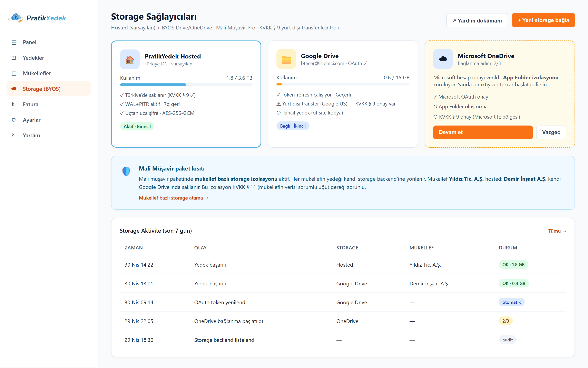Click the App Folder oluşturma... step
This screenshot has width=588, height=368.
tap(462, 107)
